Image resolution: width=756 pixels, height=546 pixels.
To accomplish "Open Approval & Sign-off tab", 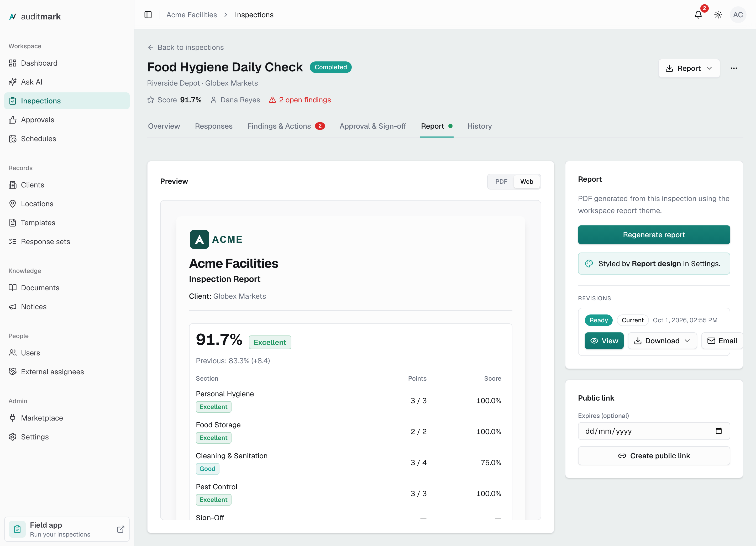I will tap(373, 126).
